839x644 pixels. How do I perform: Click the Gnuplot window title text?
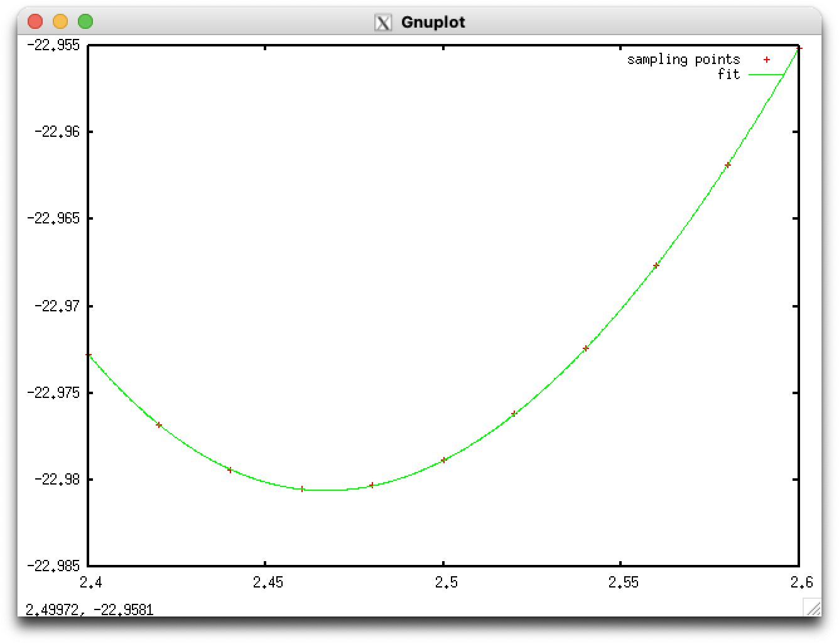pyautogui.click(x=433, y=23)
